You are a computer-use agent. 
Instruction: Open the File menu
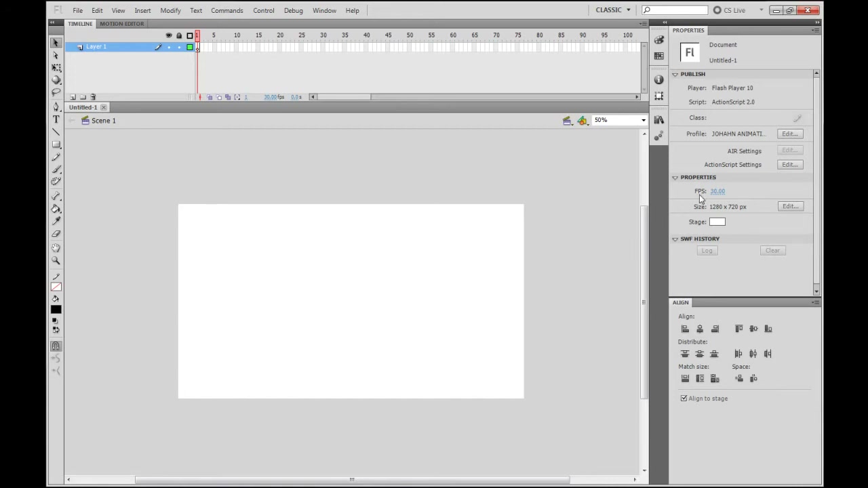click(x=78, y=10)
